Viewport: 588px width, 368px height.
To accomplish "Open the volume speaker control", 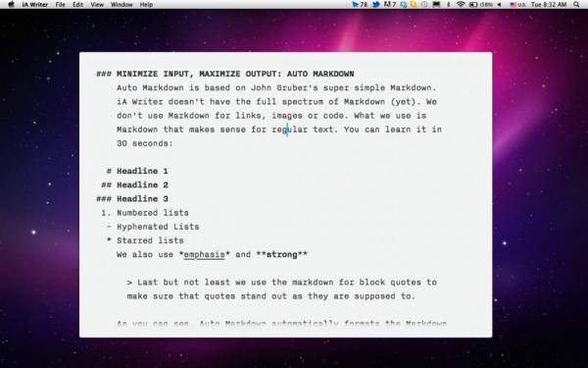I will [499, 5].
